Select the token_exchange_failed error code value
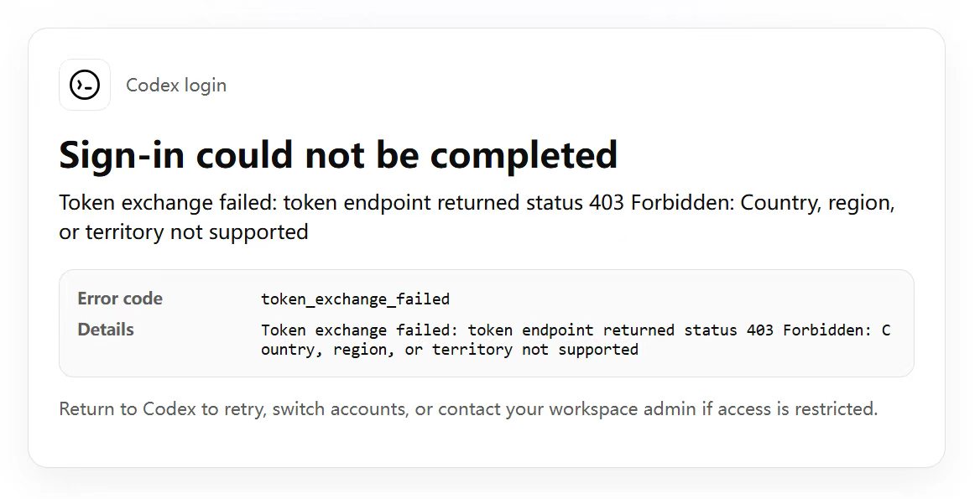This screenshot has width=980, height=499. pos(355,299)
